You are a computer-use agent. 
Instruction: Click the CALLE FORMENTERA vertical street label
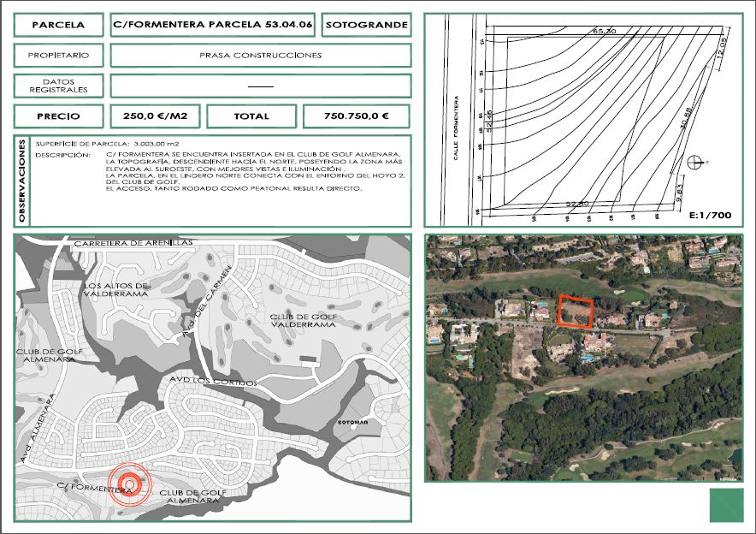pyautogui.click(x=458, y=128)
